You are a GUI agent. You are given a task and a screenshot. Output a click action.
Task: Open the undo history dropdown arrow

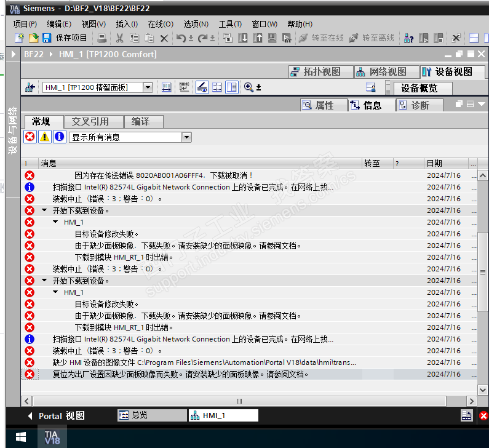pos(191,39)
